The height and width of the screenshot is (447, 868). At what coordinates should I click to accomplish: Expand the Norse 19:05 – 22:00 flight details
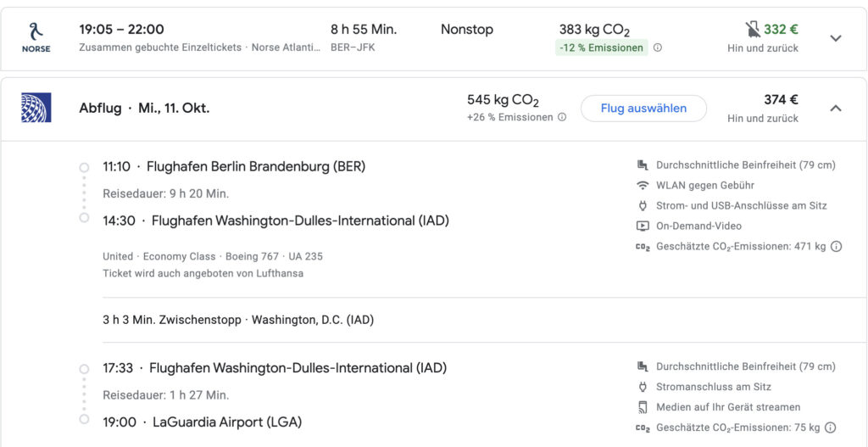tap(836, 38)
